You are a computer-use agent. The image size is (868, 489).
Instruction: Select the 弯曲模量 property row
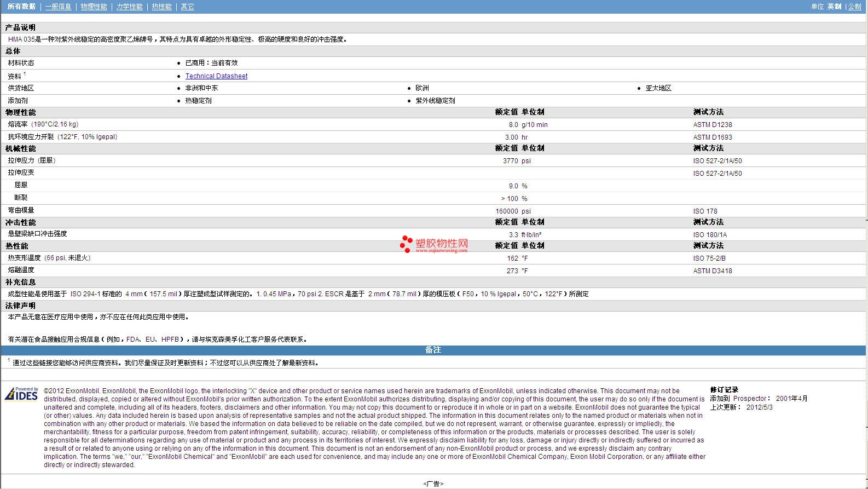tap(433, 211)
